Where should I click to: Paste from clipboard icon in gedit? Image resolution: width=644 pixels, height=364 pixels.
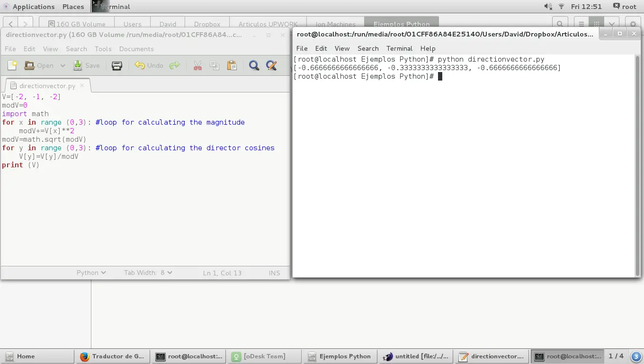232,65
